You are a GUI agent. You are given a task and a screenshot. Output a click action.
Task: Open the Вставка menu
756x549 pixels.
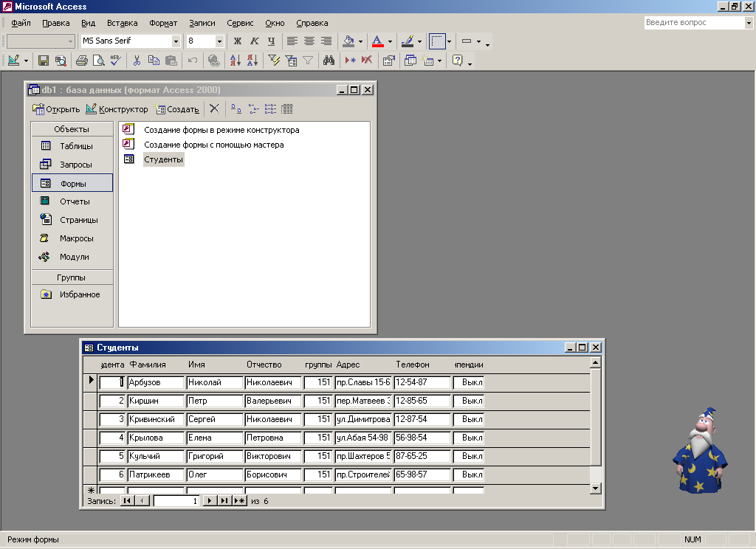tap(123, 23)
